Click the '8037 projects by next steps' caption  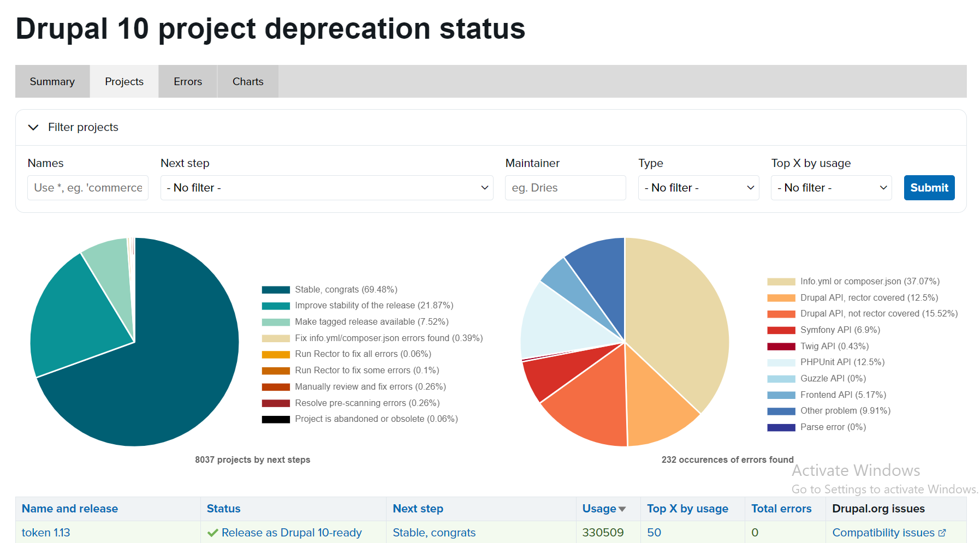[x=253, y=460]
